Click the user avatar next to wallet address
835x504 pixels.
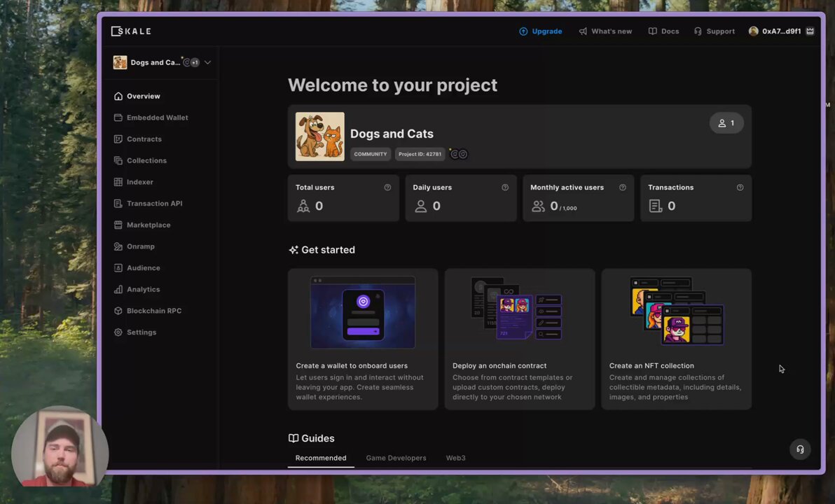pos(754,31)
